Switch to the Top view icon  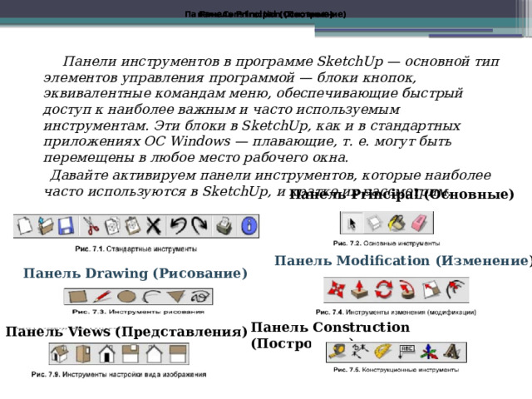(x=83, y=353)
